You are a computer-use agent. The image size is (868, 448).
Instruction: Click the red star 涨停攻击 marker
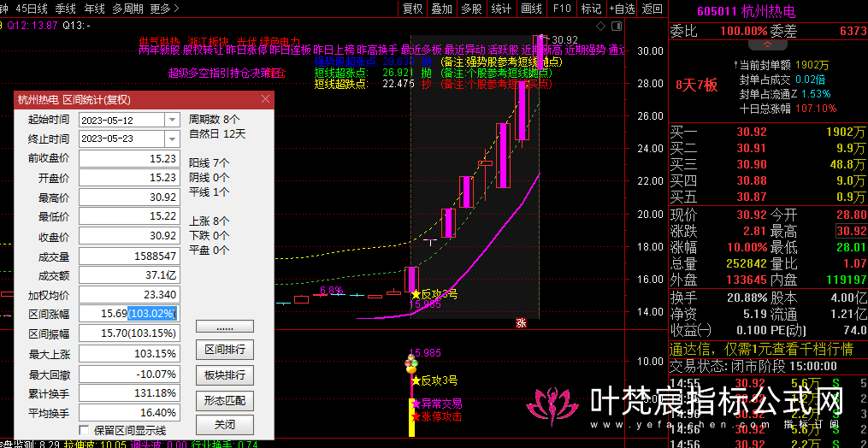[437, 416]
